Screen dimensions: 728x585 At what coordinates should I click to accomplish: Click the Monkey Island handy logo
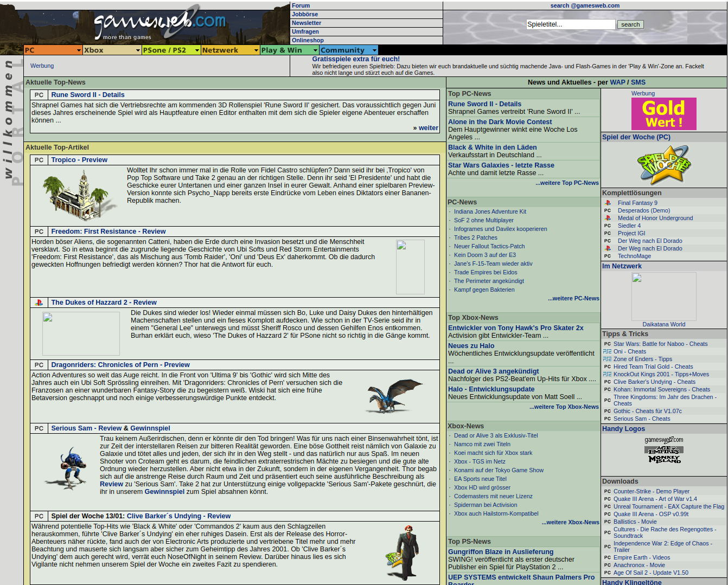pos(664,459)
